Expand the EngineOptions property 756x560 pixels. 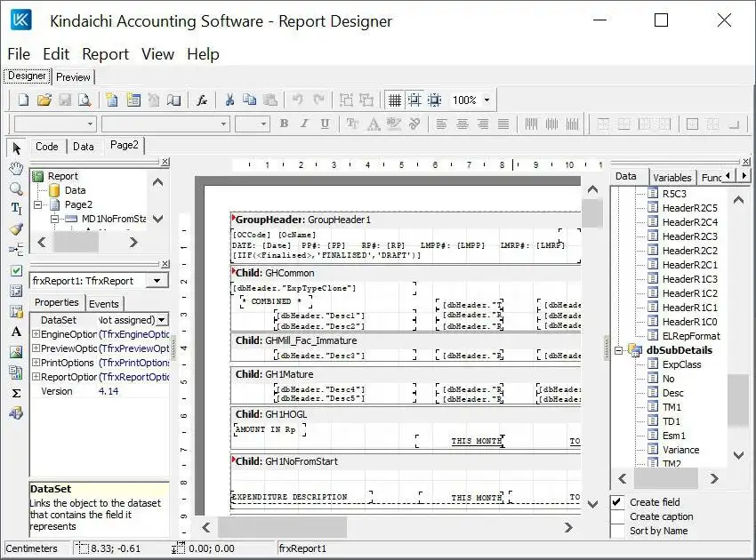(x=36, y=333)
